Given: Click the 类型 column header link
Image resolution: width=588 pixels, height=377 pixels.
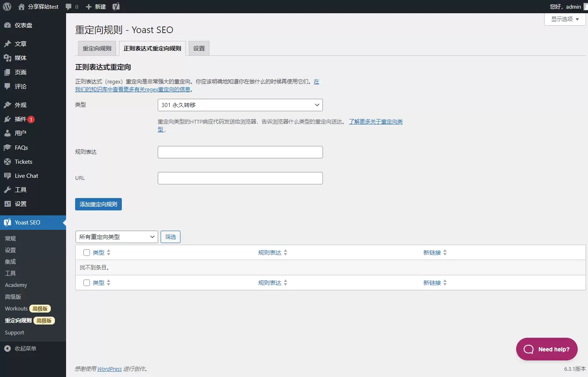Looking at the screenshot, I should [98, 253].
